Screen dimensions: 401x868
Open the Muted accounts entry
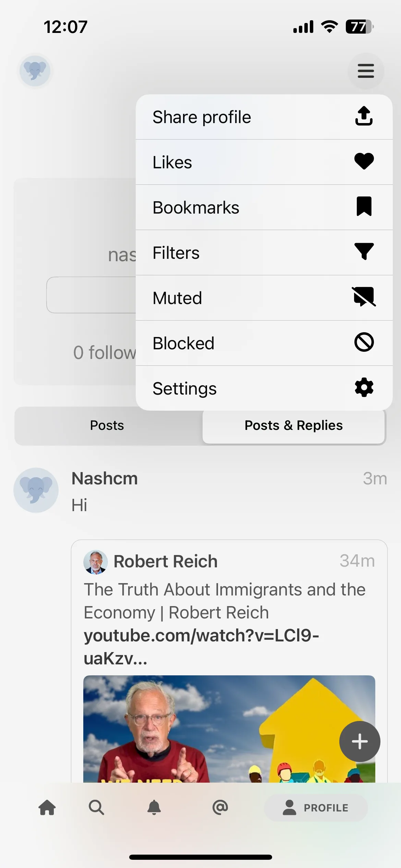pyautogui.click(x=264, y=298)
